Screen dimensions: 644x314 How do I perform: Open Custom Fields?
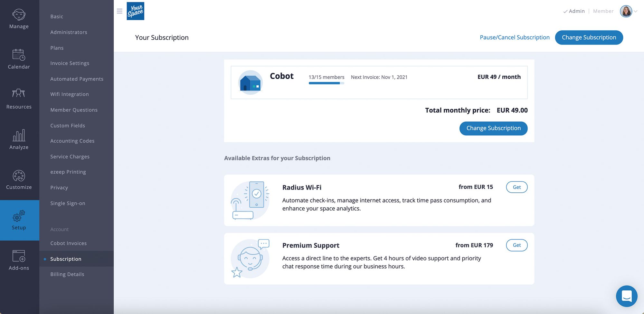click(x=68, y=125)
